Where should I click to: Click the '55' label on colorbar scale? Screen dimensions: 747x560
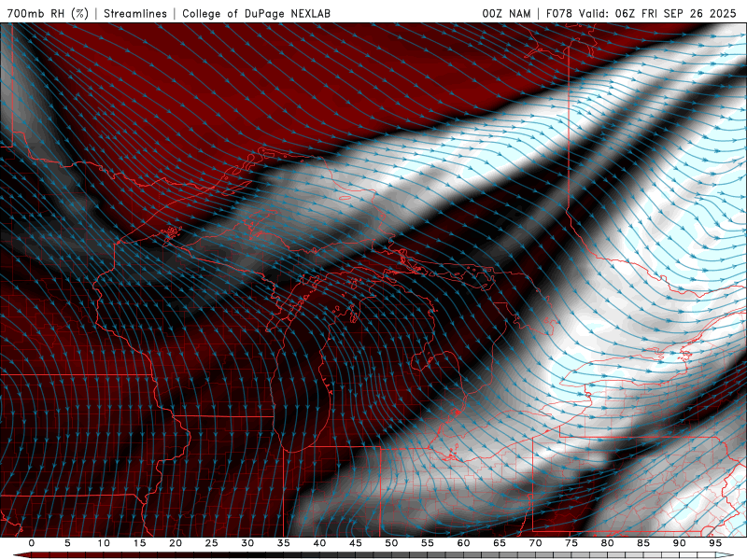pos(428,543)
